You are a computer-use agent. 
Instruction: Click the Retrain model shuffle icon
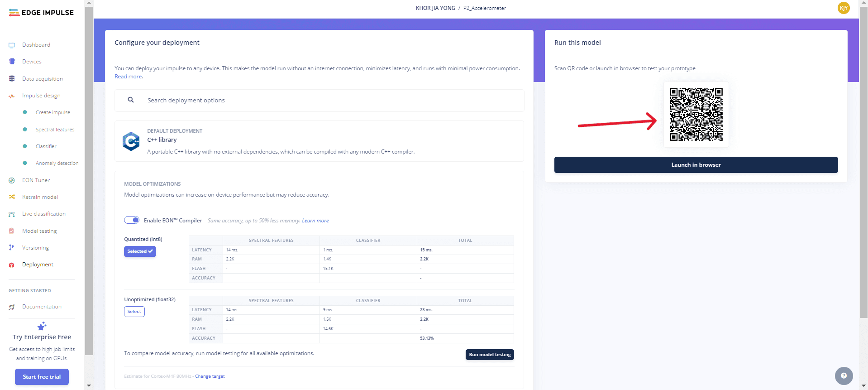(x=12, y=197)
